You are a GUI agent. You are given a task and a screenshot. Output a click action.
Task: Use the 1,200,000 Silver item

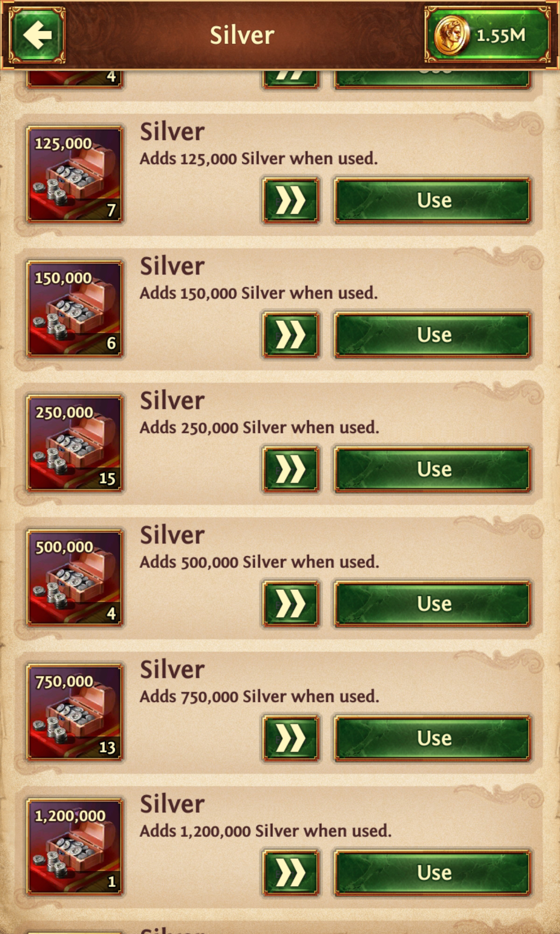click(x=433, y=873)
